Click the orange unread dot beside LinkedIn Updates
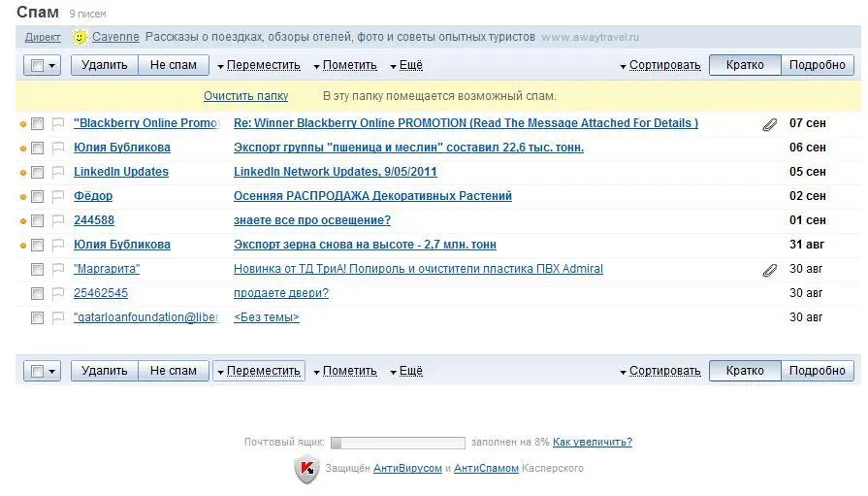 coord(22,173)
